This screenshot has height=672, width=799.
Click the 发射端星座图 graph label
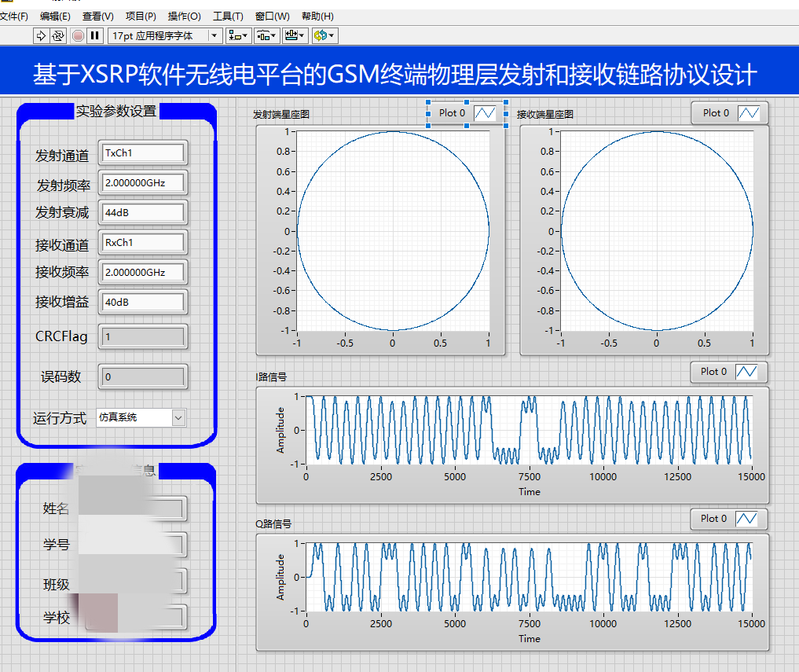point(281,115)
